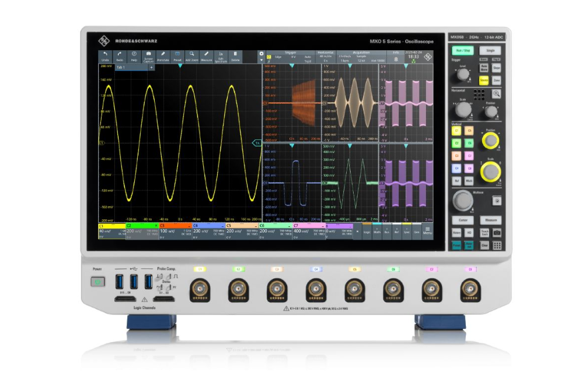
Task: Hit the Auto Norm trigger key
Action: (484, 68)
